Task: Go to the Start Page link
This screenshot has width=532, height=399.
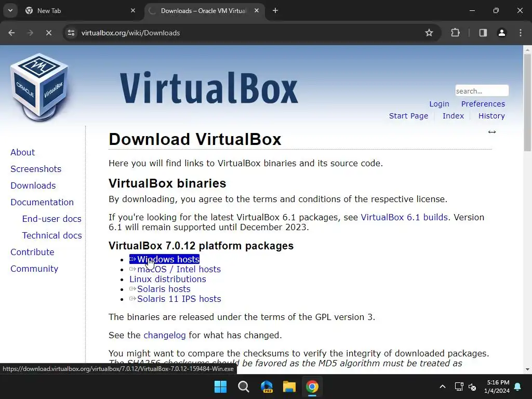Action: [x=408, y=116]
